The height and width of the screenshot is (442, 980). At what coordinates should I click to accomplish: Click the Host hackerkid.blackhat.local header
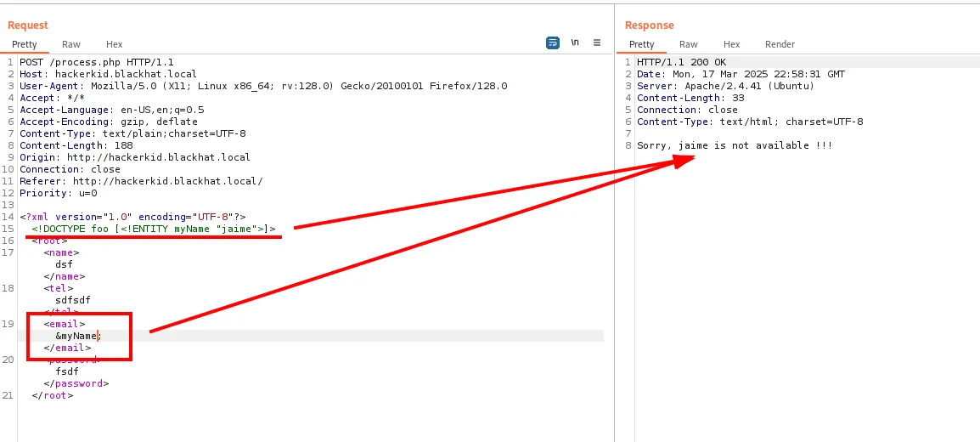pos(91,75)
